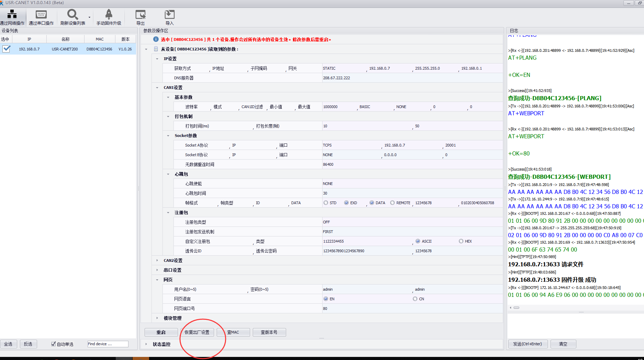Image resolution: width=644 pixels, height=360 pixels.
Task: Click the refresh device list magnifier icon
Action: tap(72, 14)
